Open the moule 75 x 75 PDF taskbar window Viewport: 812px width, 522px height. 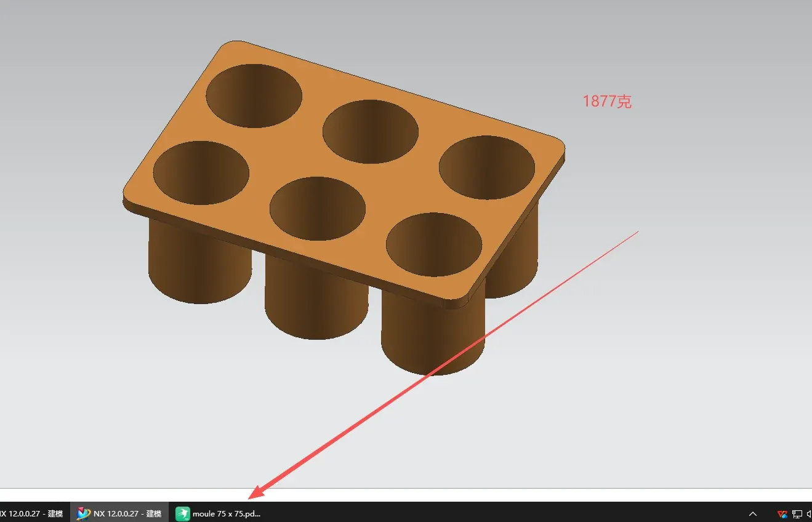click(219, 513)
